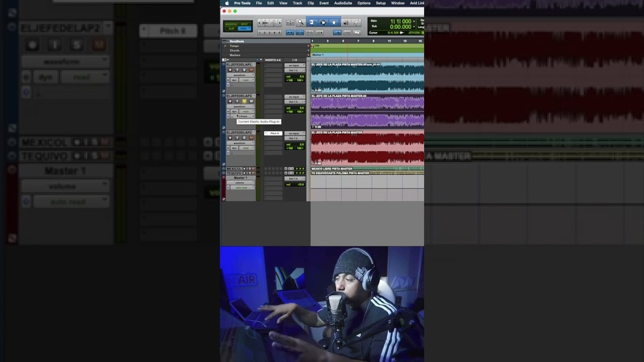This screenshot has height=362, width=644.
Task: Click the horizontal zoom-in right arrow
Action: coord(280,23)
